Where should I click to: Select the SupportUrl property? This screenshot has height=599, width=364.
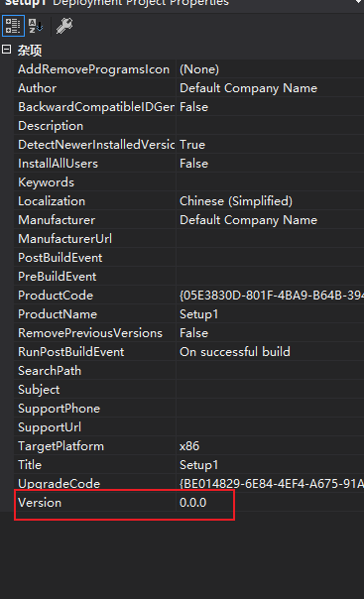coord(50,427)
